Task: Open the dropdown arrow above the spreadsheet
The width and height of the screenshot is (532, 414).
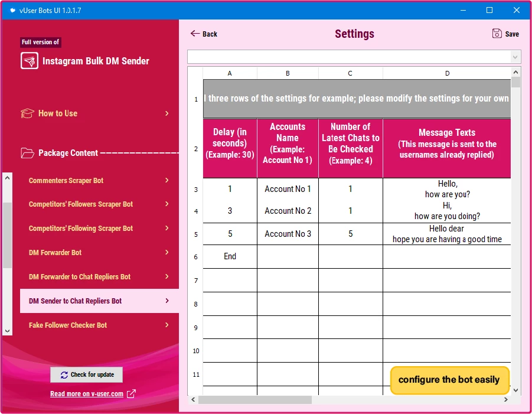Action: click(x=515, y=57)
